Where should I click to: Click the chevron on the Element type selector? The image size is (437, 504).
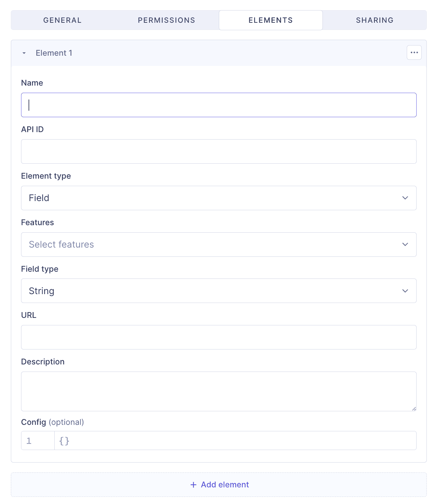pos(405,198)
